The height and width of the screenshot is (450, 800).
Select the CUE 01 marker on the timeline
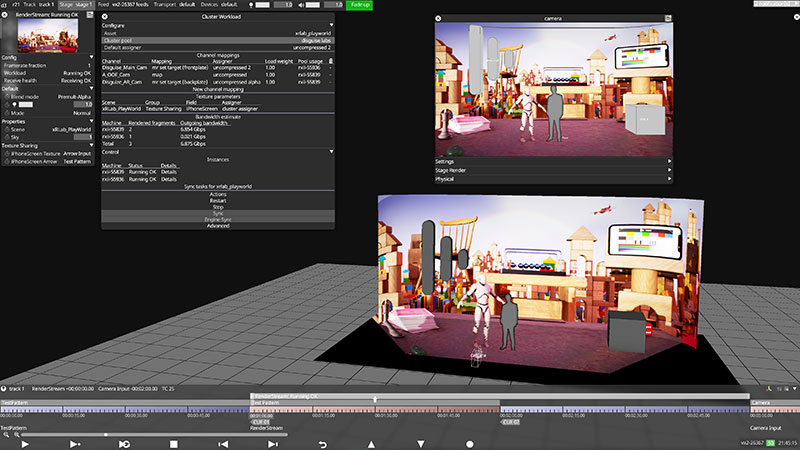[x=260, y=422]
